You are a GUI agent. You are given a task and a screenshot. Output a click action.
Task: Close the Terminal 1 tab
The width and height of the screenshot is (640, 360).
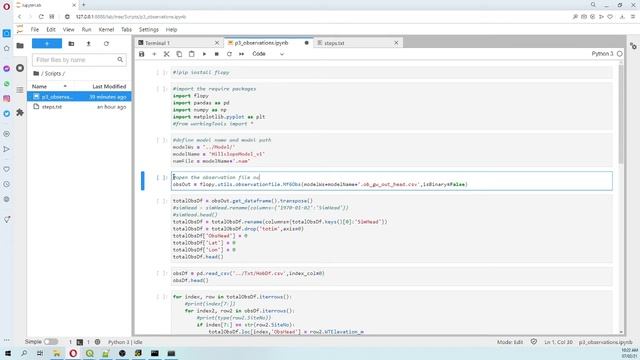pos(217,43)
